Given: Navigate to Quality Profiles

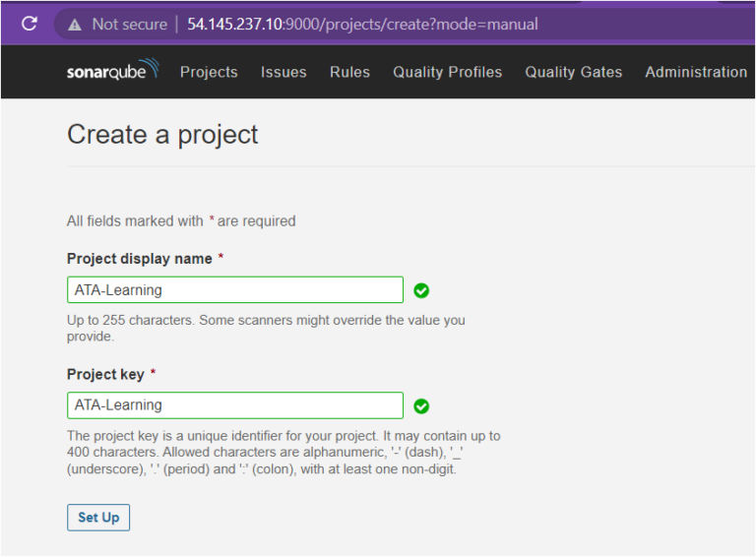Looking at the screenshot, I should [447, 72].
